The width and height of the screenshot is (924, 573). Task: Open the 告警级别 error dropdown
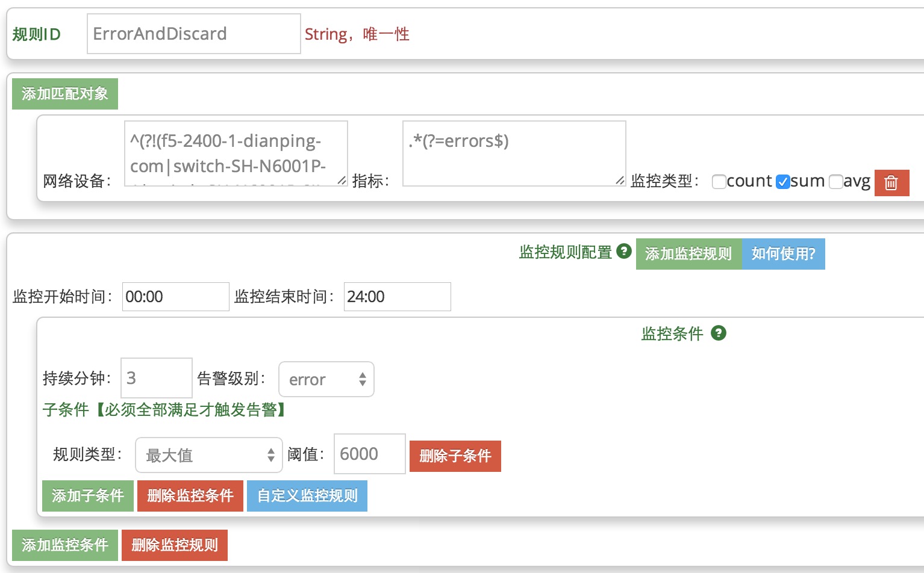click(326, 379)
